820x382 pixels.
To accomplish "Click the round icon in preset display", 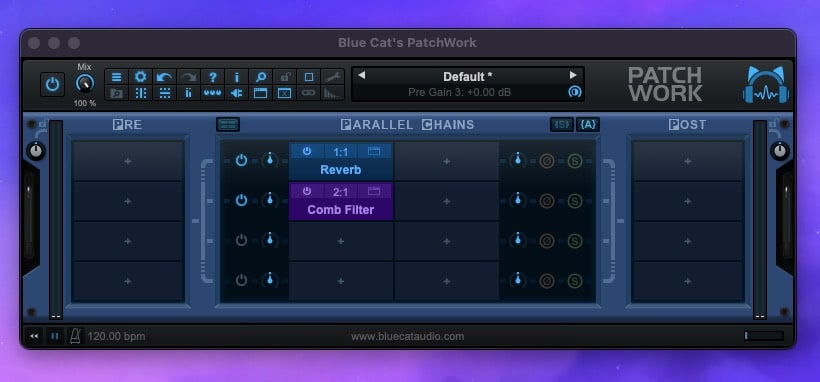I will pyautogui.click(x=574, y=92).
